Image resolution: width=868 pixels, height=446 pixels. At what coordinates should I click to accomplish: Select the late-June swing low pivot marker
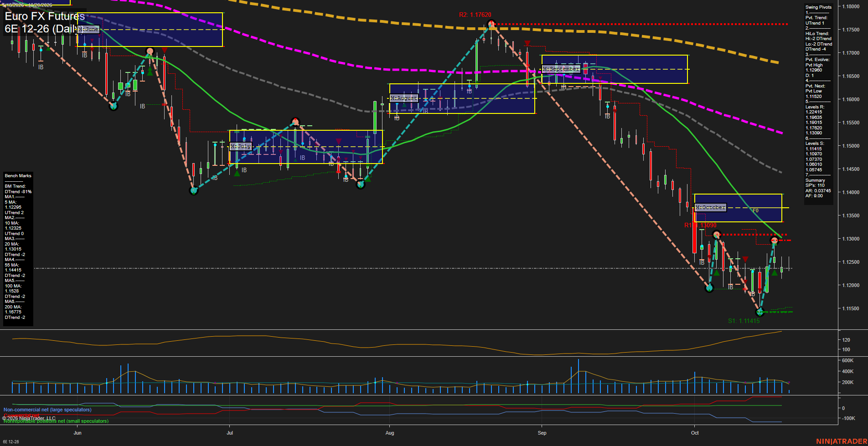(194, 190)
